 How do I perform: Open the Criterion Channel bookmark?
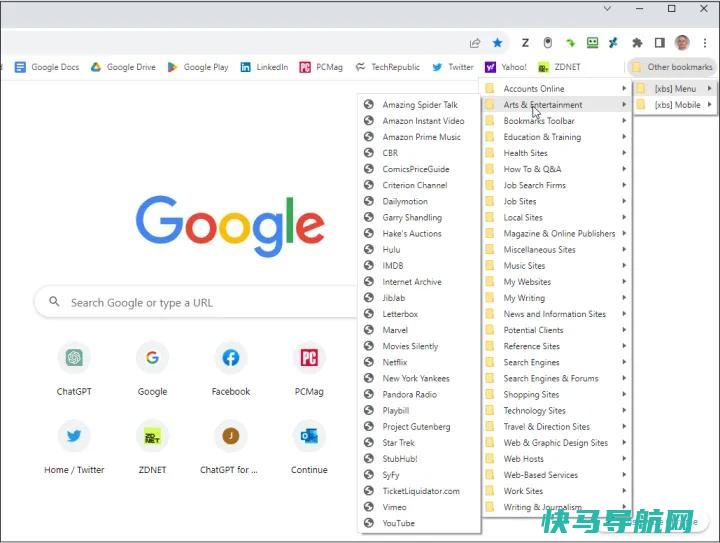(x=419, y=185)
